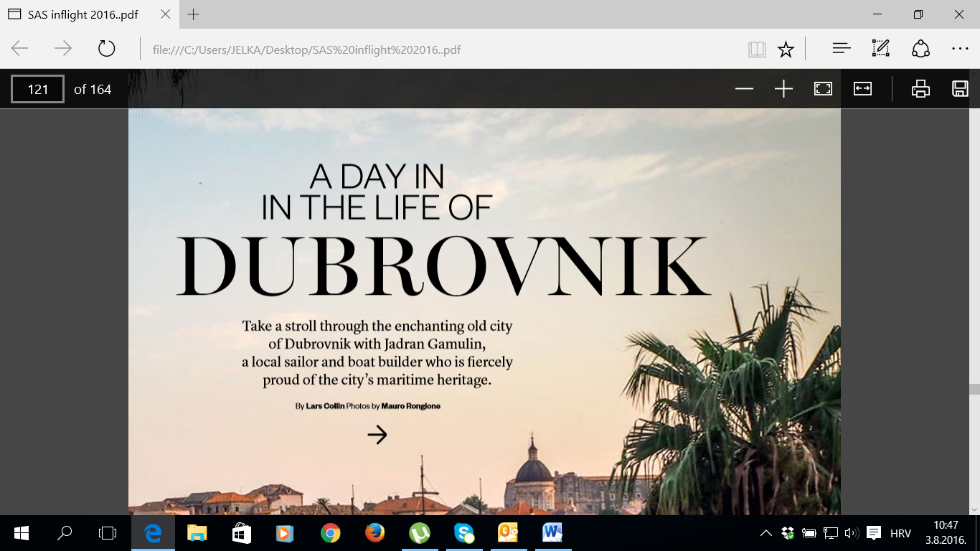The width and height of the screenshot is (980, 551).
Task: Click the arrow under the byline in the article
Action: click(x=377, y=435)
